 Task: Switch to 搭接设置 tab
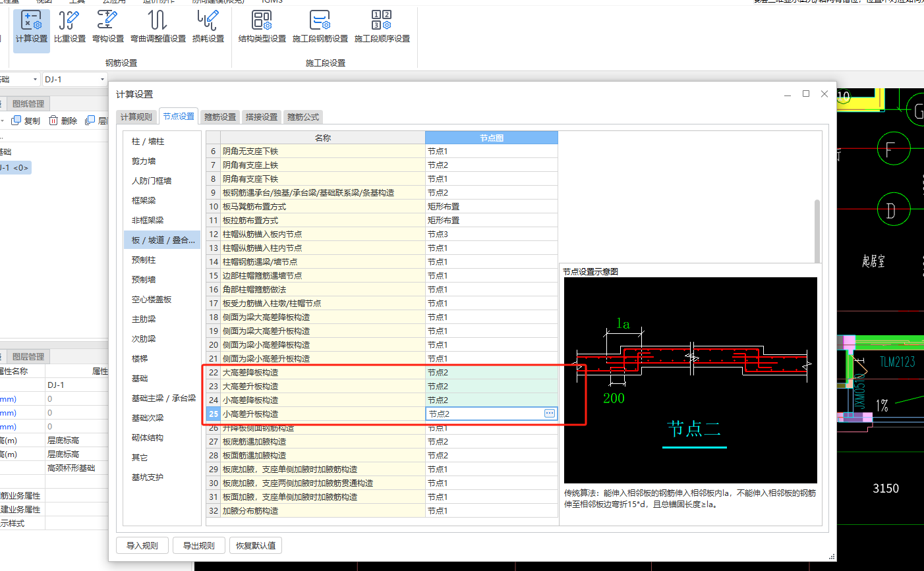[262, 117]
